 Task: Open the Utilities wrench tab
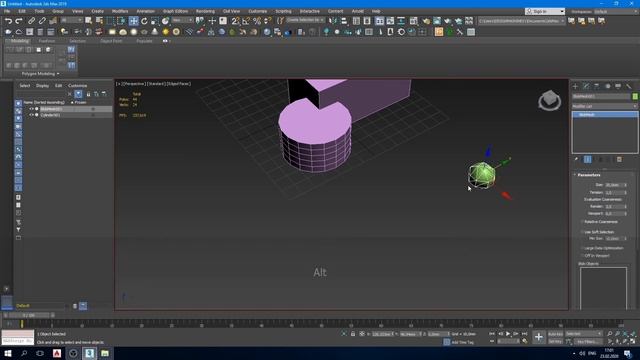pos(629,86)
